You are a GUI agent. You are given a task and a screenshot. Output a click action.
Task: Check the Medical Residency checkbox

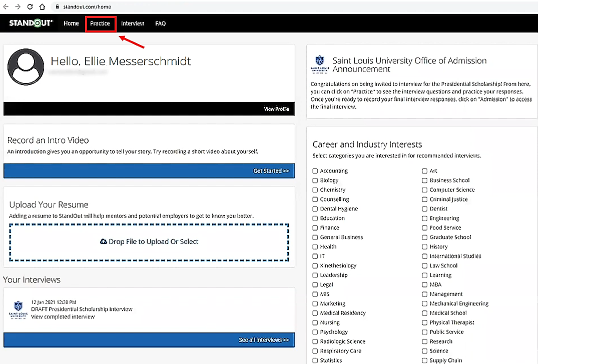click(315, 313)
